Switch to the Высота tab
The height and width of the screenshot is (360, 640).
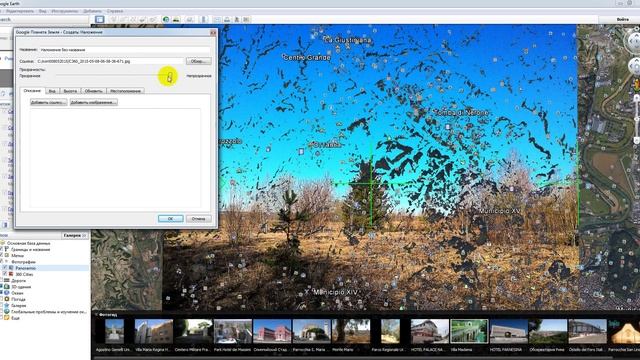tap(70, 91)
